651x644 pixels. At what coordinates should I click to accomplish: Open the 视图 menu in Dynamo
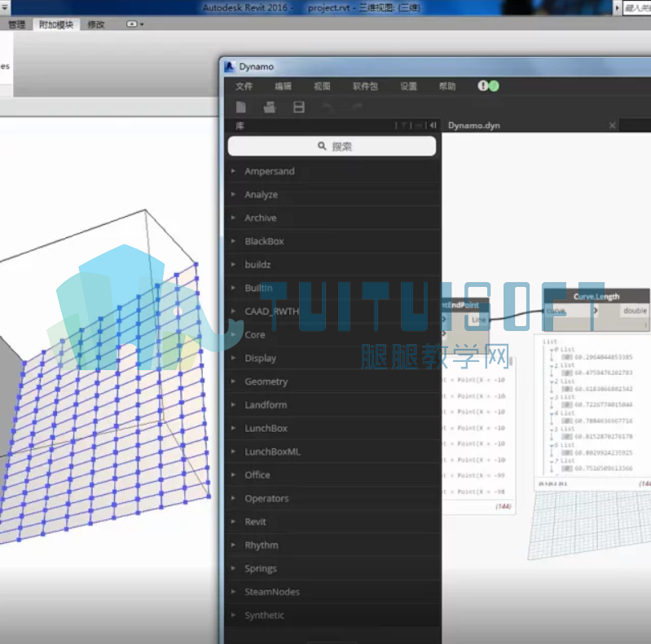click(322, 86)
